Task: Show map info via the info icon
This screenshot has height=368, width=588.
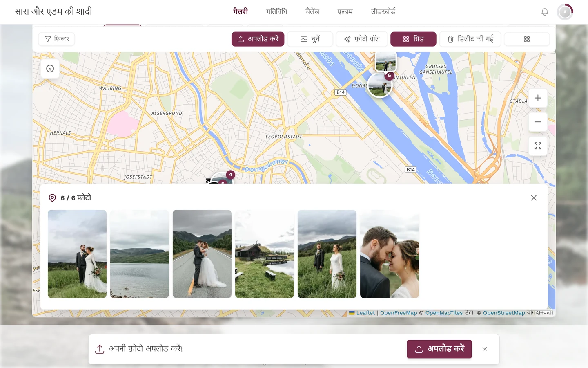Action: point(50,69)
